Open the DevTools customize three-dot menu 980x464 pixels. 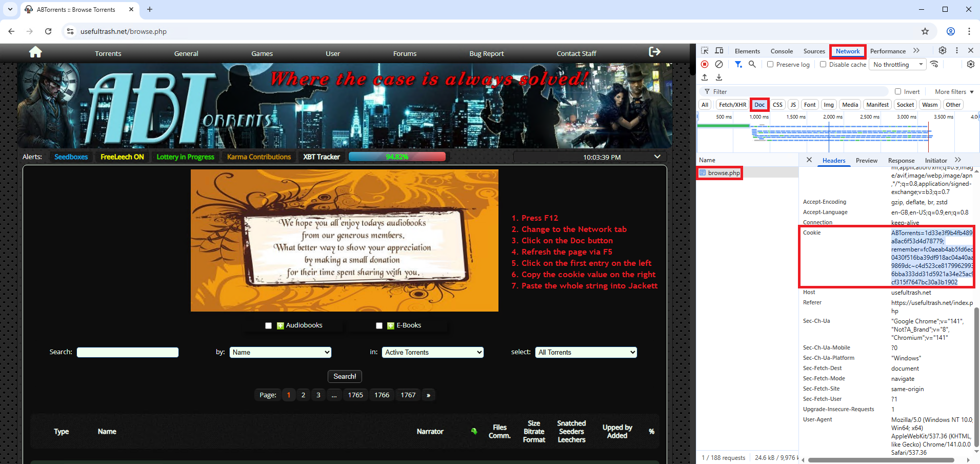(x=957, y=50)
